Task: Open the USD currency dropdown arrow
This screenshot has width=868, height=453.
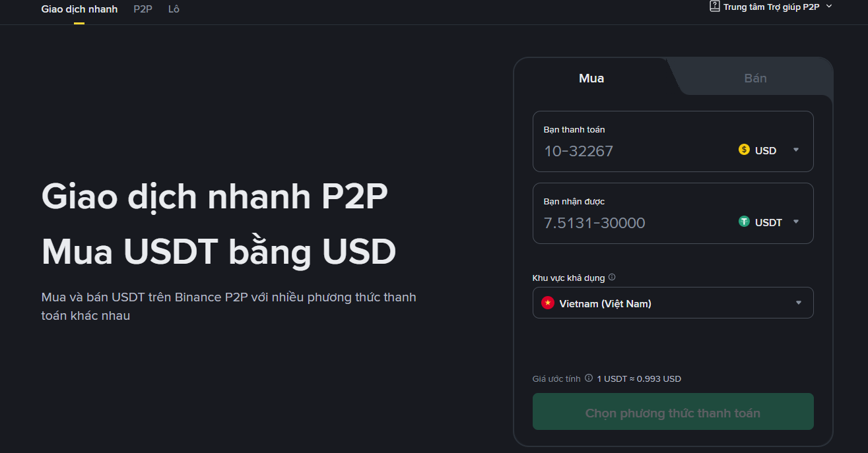Action: coord(796,150)
